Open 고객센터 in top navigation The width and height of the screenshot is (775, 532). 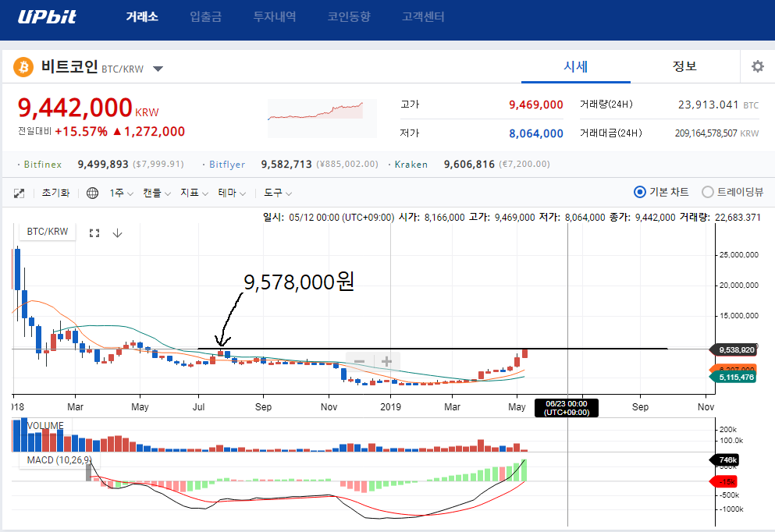coord(422,17)
